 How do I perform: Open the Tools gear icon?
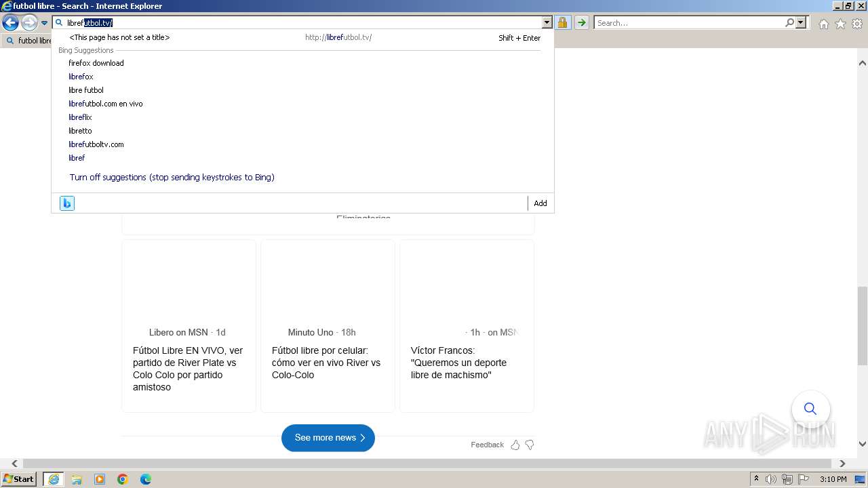(x=857, y=24)
